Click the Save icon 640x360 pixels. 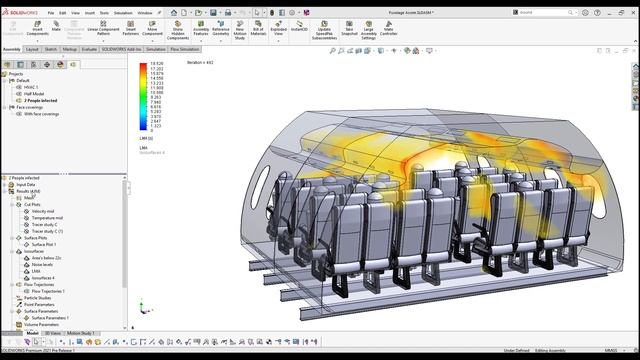coord(213,13)
